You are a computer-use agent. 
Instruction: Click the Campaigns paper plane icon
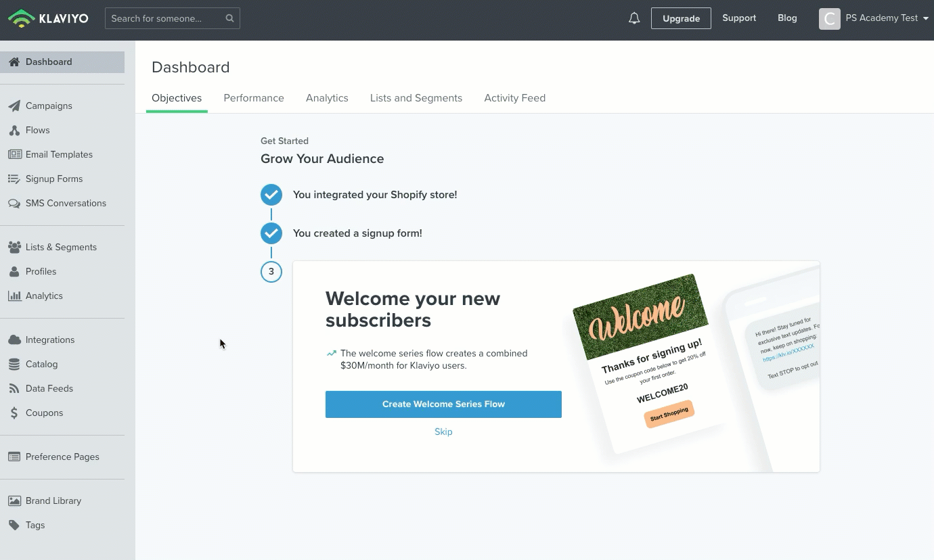point(14,106)
